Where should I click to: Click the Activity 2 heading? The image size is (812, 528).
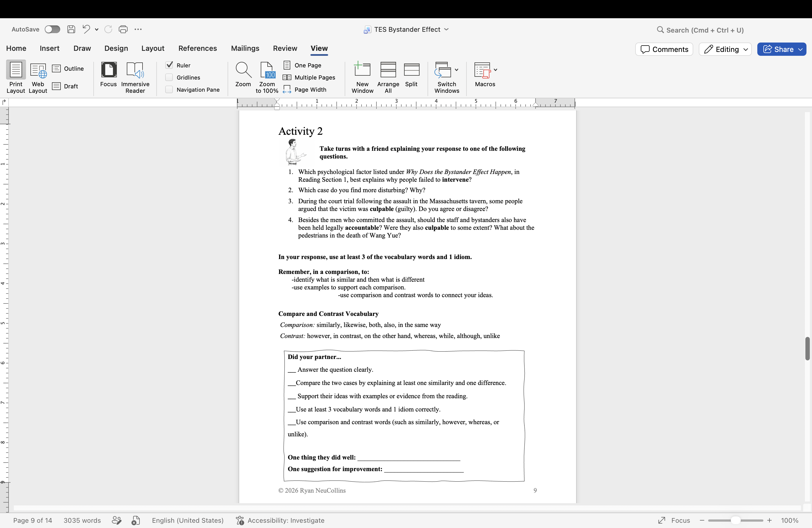point(300,131)
